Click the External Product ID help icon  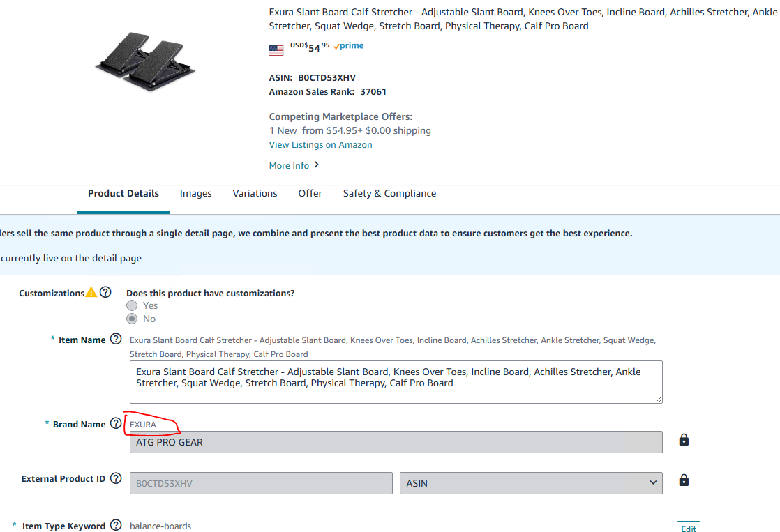(116, 479)
